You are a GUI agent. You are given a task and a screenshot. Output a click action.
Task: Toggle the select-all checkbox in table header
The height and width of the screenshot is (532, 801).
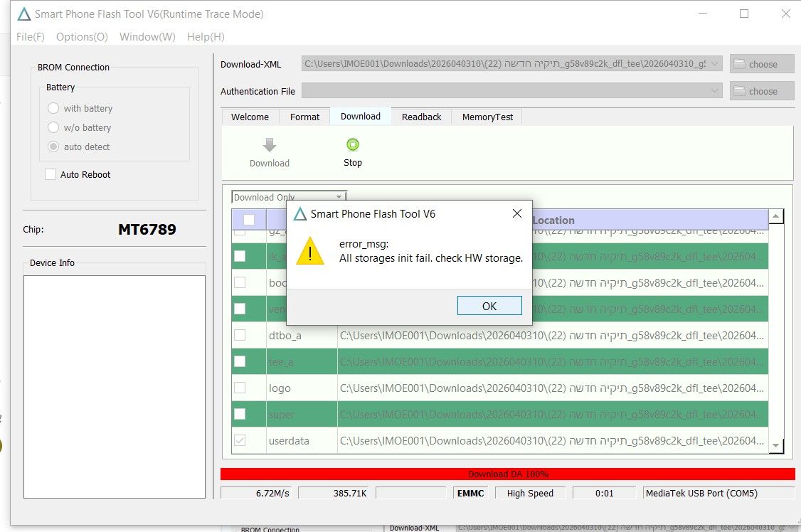(x=249, y=220)
